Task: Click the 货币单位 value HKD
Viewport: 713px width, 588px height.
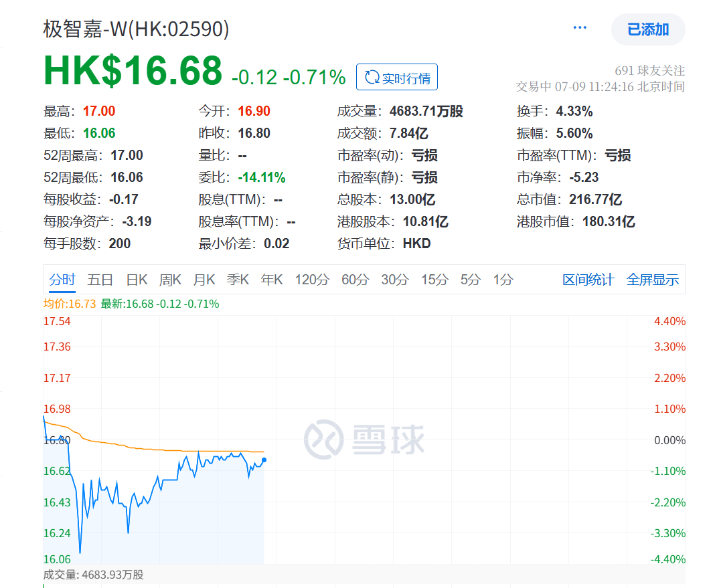Action: coord(416,243)
